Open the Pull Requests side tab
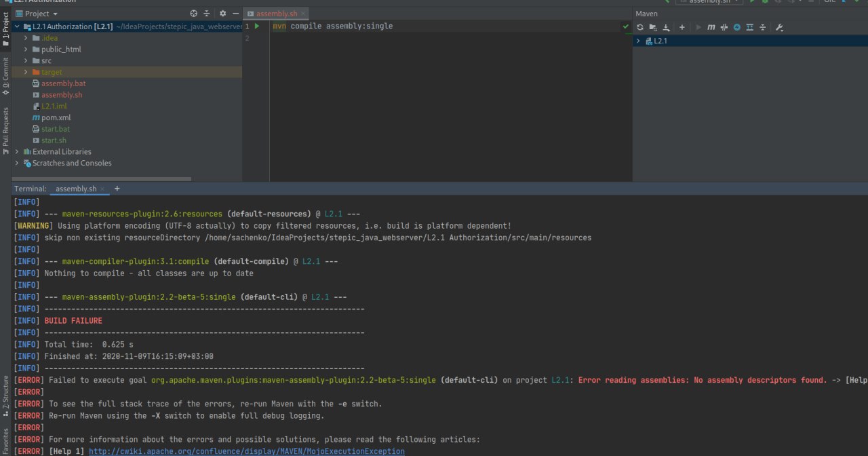This screenshot has width=868, height=456. point(5,131)
